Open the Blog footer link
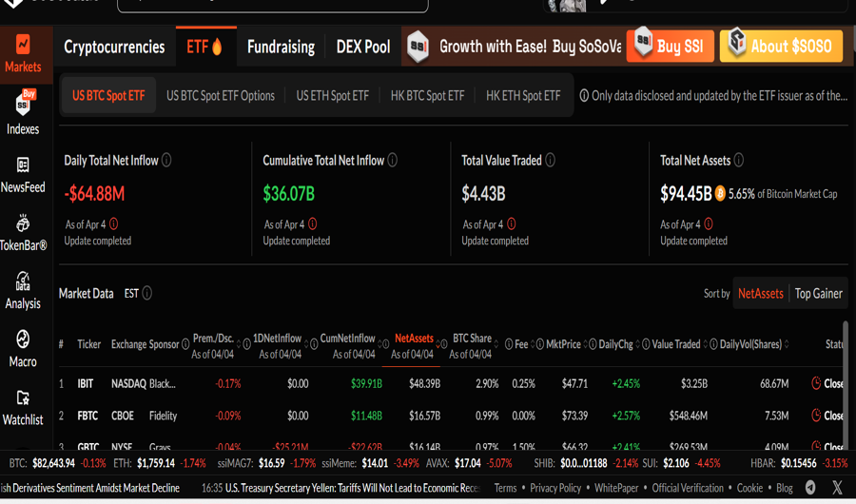 point(785,488)
